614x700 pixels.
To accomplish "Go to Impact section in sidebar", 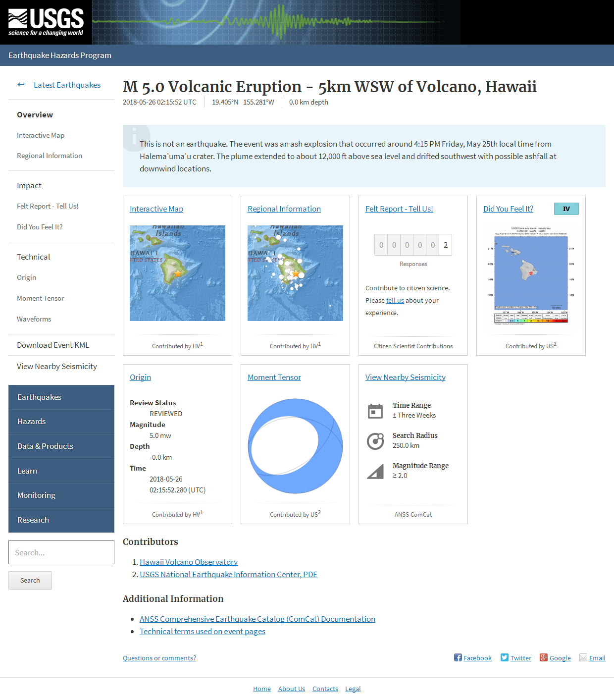I will (x=29, y=185).
